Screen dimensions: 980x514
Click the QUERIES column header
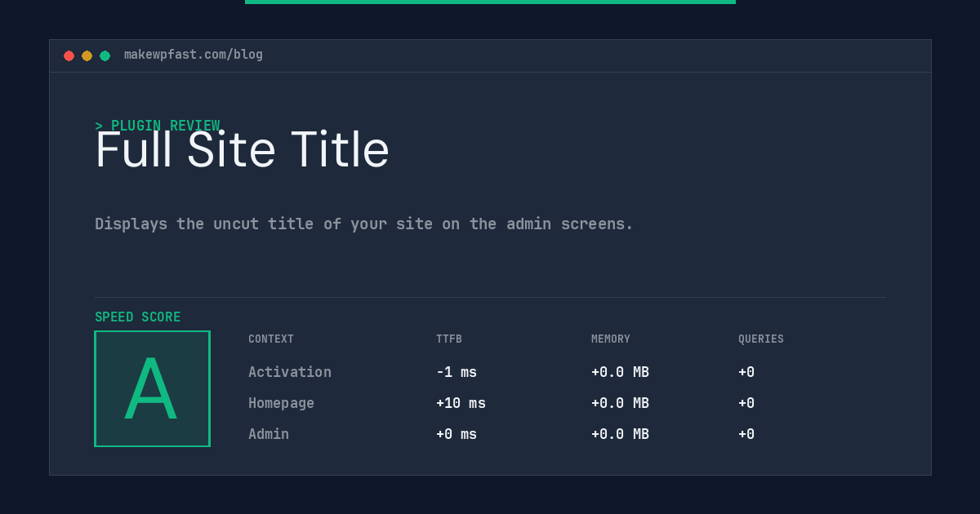click(x=761, y=339)
